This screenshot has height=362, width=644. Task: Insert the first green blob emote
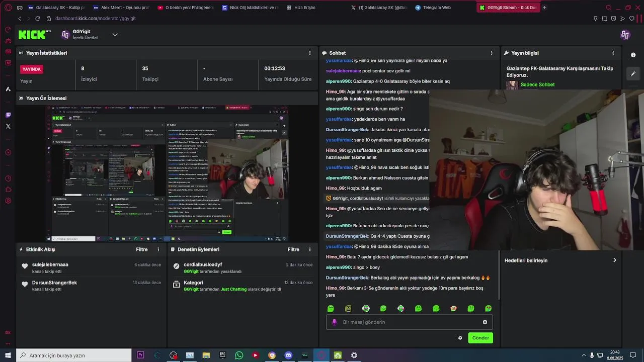tap(331, 308)
